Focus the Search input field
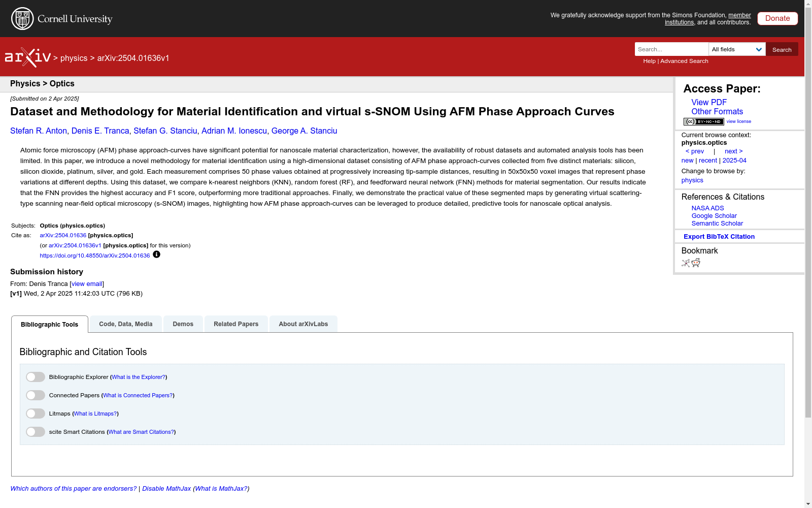This screenshot has height=508, width=812. [x=671, y=49]
